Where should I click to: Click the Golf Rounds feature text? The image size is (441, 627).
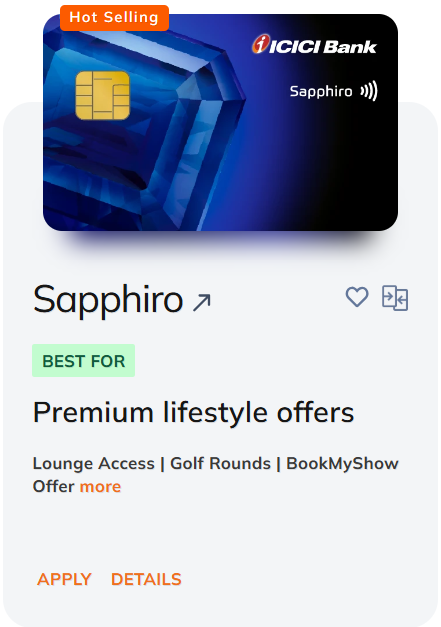point(220,463)
